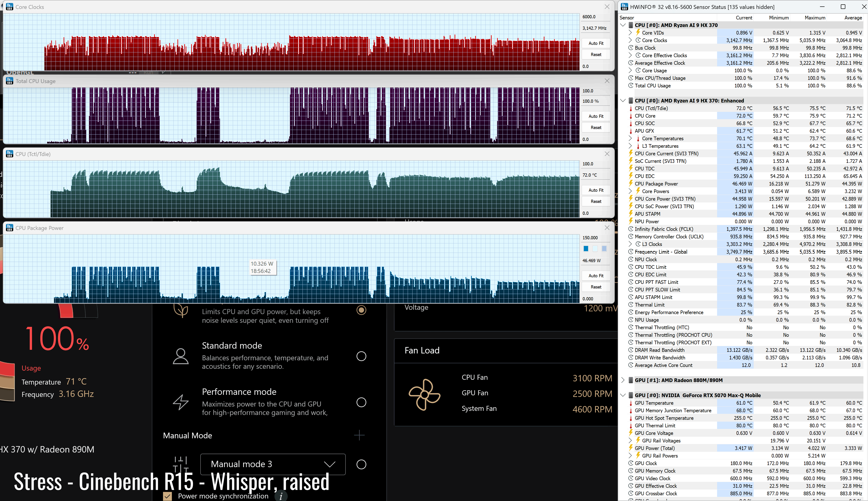Expand the Core Effective Clocks row
Screen dimensions: 868x501
(x=630, y=55)
